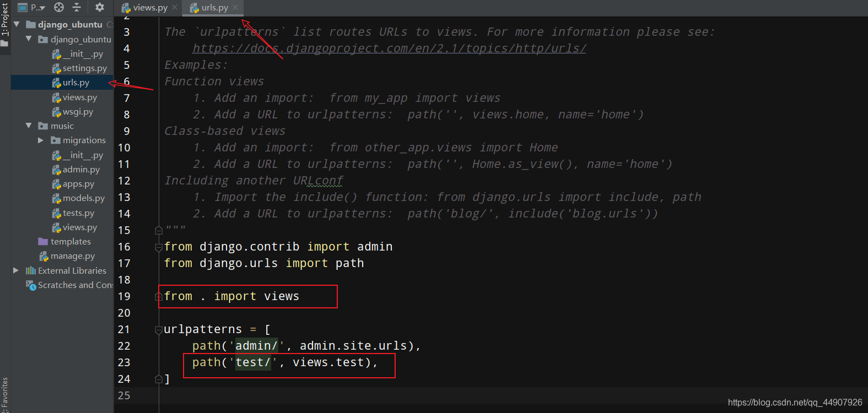Open the Project view dropdown
Screen dimensions: 868x413
click(x=31, y=8)
